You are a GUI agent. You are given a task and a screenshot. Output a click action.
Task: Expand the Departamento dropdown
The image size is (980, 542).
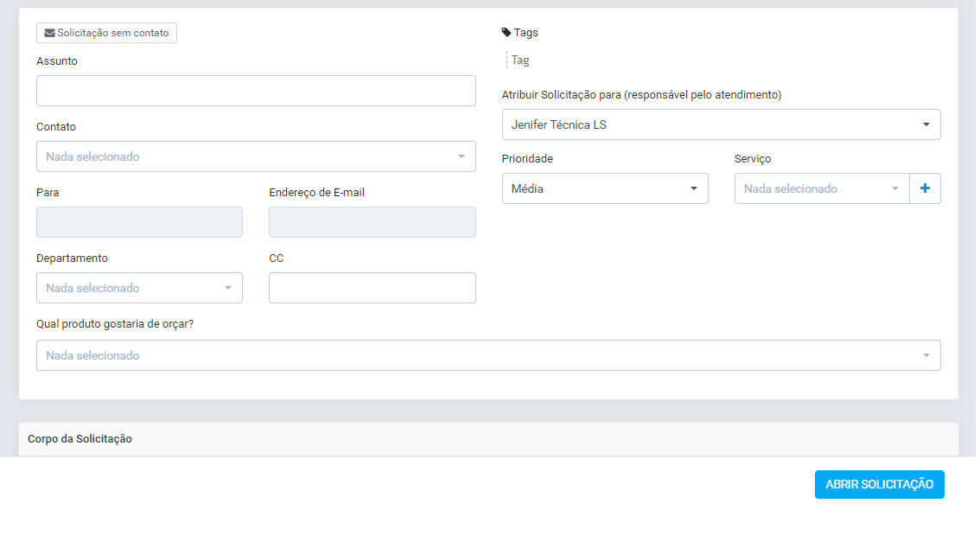[x=139, y=288]
